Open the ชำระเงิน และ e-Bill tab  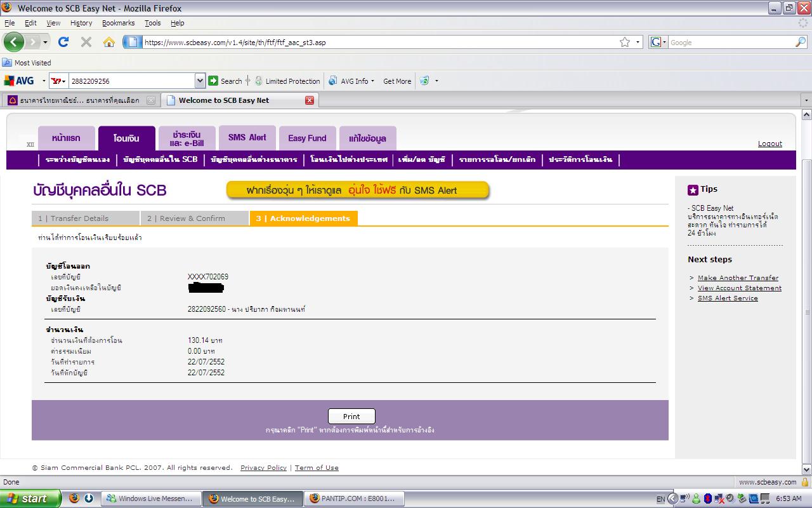coord(187,138)
